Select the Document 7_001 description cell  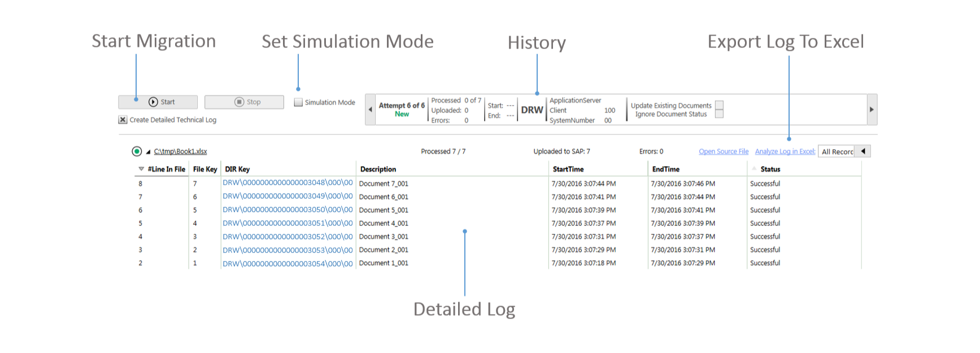(x=384, y=184)
